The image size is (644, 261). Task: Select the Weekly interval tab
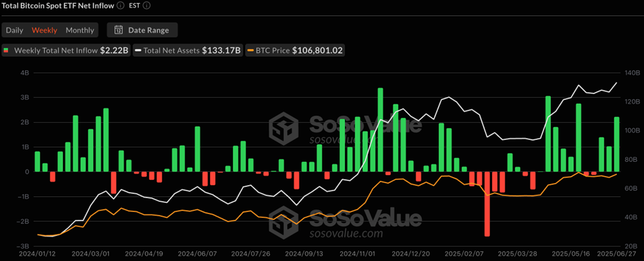pyautogui.click(x=44, y=30)
